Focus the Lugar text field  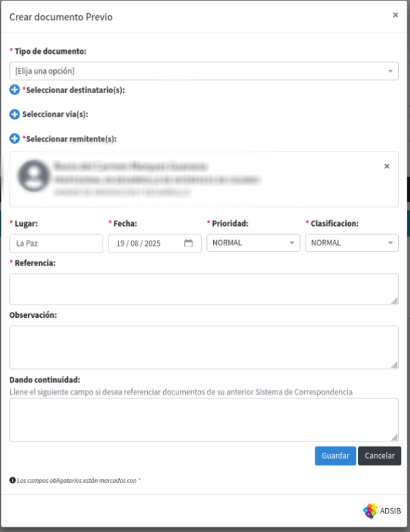point(56,243)
